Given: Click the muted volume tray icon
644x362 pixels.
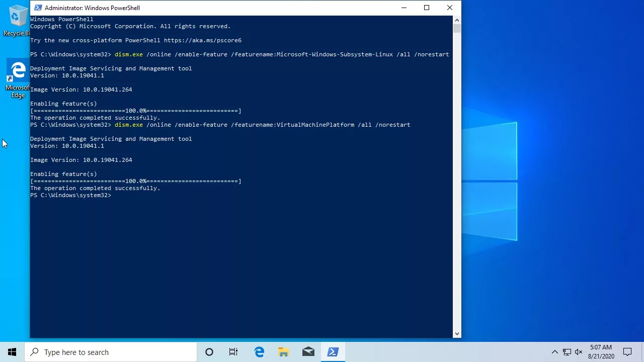Looking at the screenshot, I should tap(579, 352).
